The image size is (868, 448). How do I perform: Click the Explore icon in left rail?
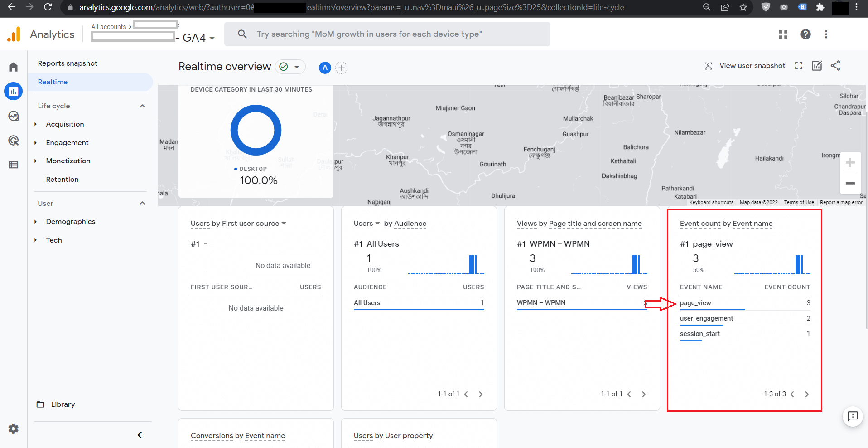tap(14, 116)
